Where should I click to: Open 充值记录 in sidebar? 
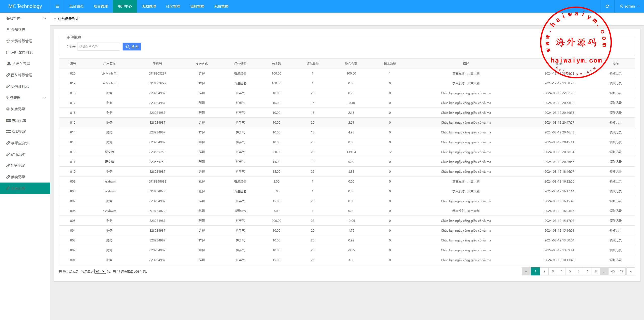click(x=19, y=120)
